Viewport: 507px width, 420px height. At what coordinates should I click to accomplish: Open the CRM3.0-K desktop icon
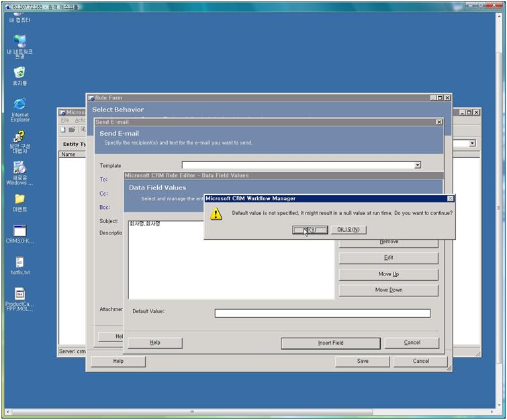click(19, 235)
